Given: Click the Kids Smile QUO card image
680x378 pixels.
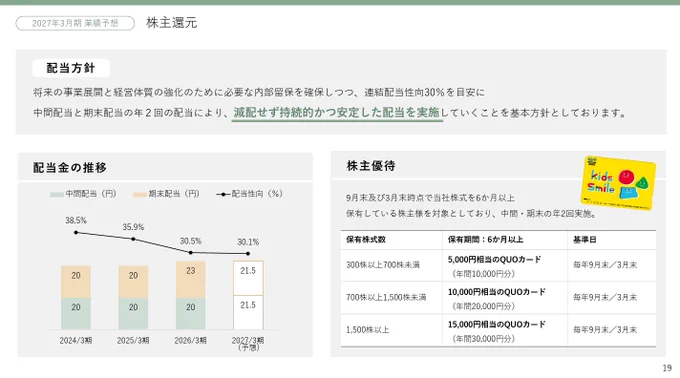Looking at the screenshot, I should pos(618,182).
